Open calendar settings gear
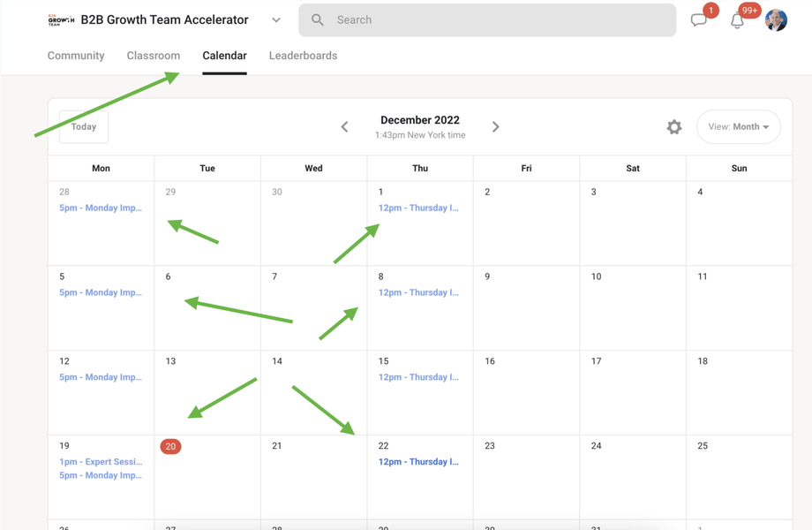Viewport: 812px width, 530px height. pos(674,127)
